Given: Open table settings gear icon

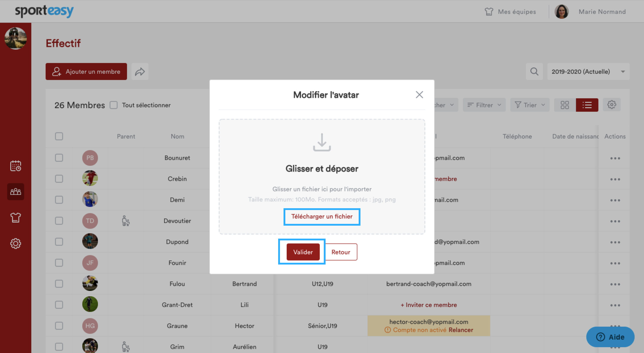Looking at the screenshot, I should click(612, 105).
